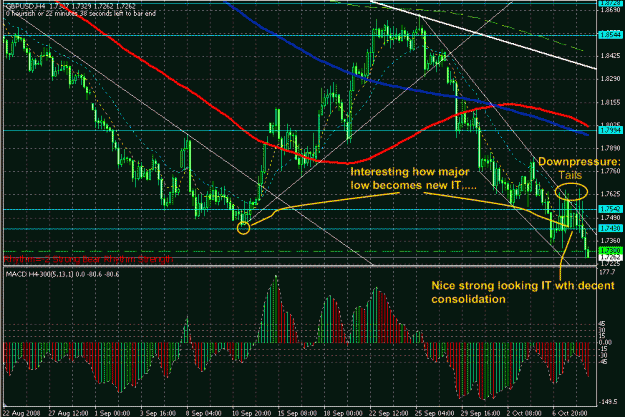This screenshot has height=417, width=625.
Task: Click the 22 Aug 2008 date label
Action: [x=23, y=413]
